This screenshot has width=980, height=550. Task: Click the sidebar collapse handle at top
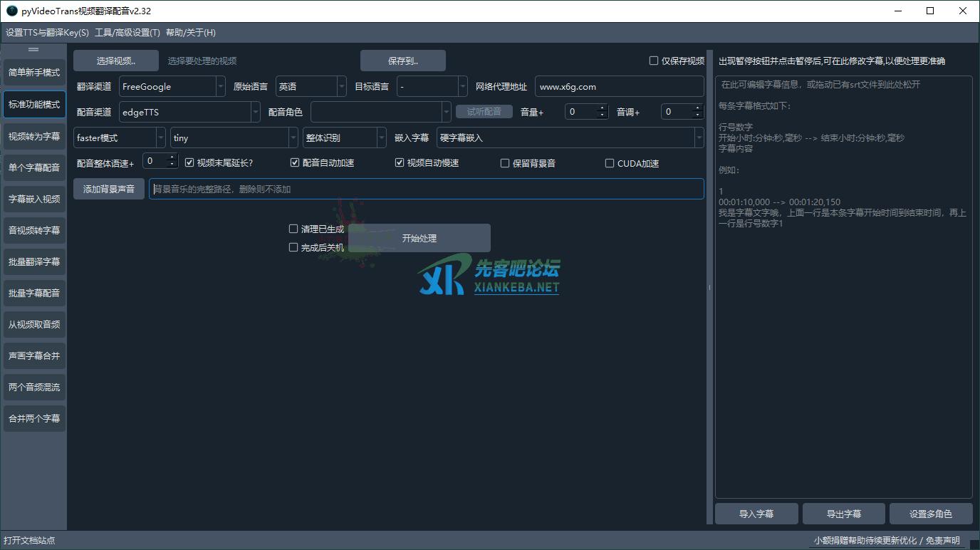[x=33, y=50]
